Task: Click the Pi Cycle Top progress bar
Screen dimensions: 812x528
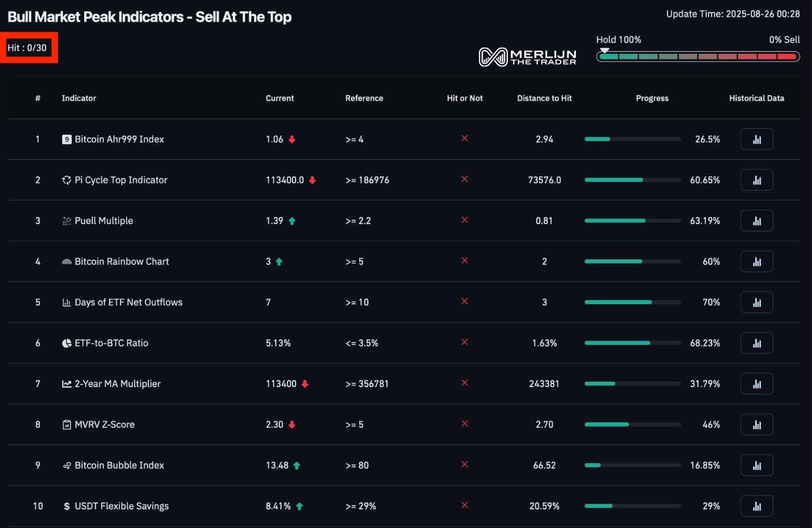Action: 633,180
